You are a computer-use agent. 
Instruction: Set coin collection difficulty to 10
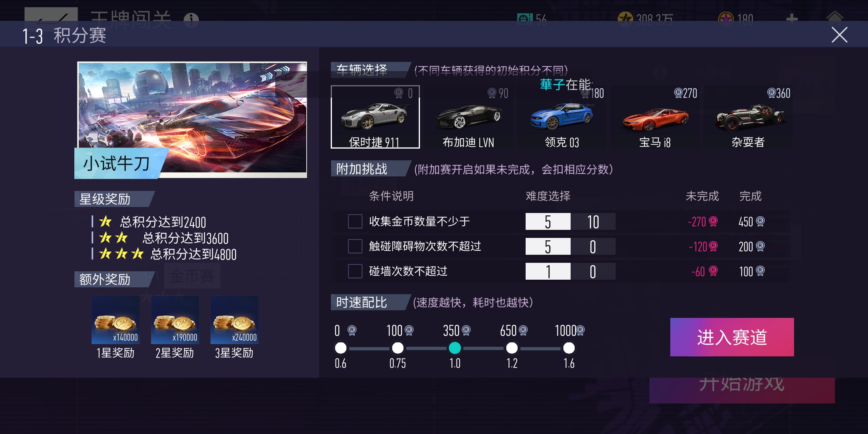pos(593,221)
